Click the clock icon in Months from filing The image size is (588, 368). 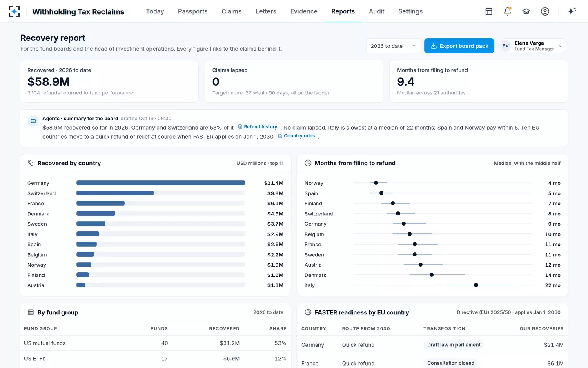[308, 163]
